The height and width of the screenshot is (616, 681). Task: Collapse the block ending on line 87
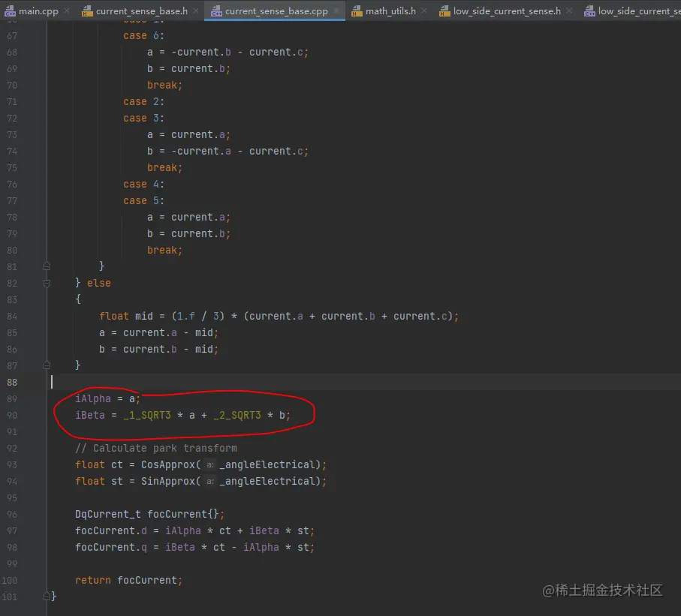[x=47, y=365]
